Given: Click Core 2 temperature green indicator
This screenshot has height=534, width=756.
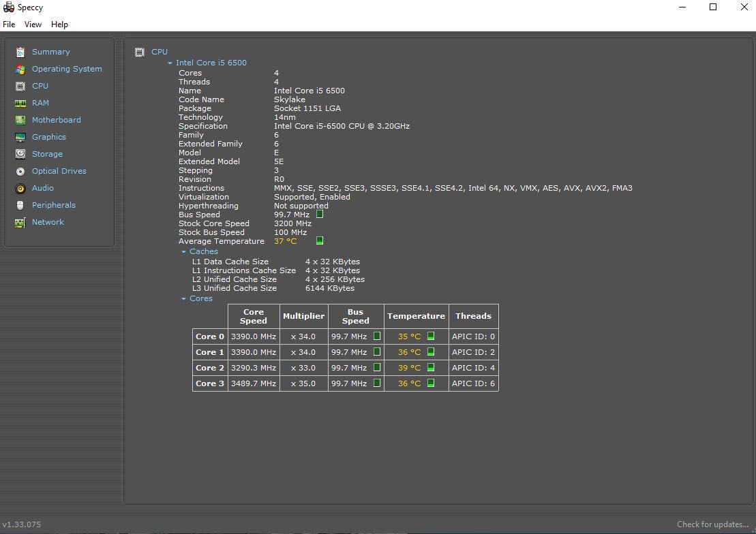Looking at the screenshot, I should (x=431, y=367).
